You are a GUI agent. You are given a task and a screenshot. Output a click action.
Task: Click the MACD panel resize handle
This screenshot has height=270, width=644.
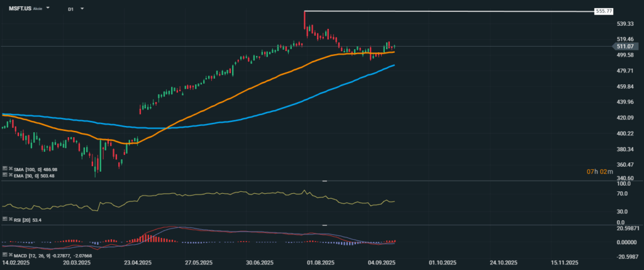325,225
